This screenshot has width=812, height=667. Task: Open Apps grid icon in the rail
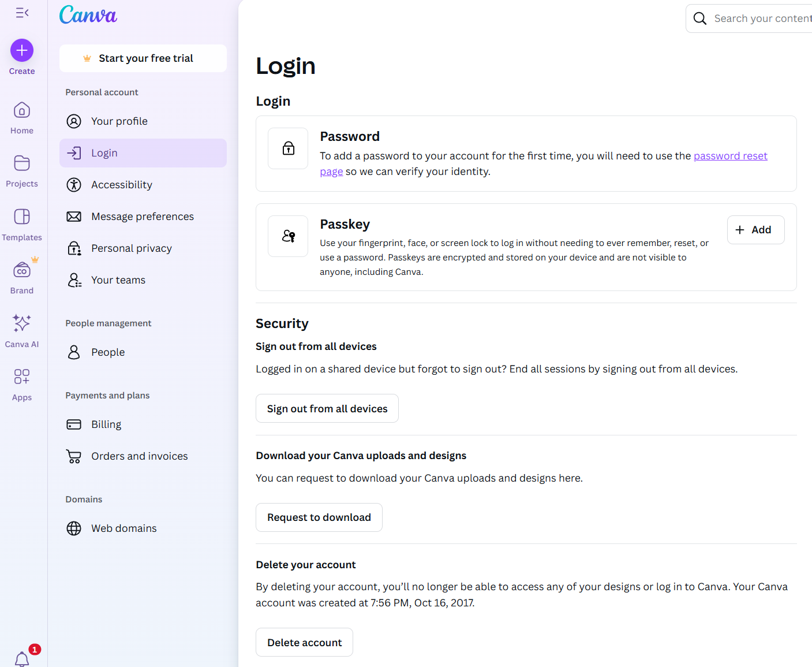coord(22,377)
